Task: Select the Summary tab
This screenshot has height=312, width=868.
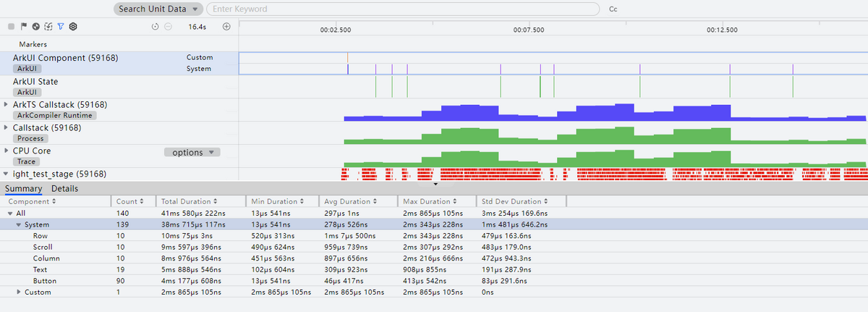Action: click(x=24, y=189)
